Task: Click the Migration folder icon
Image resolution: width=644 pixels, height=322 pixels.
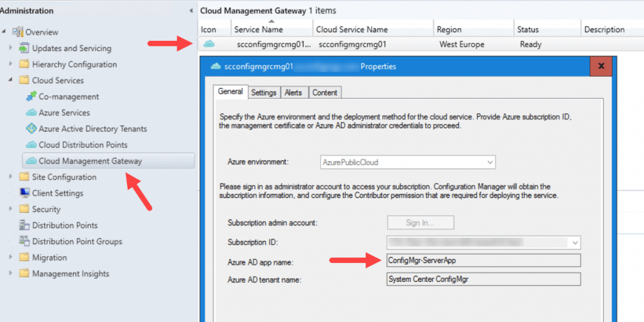Action: click(25, 257)
